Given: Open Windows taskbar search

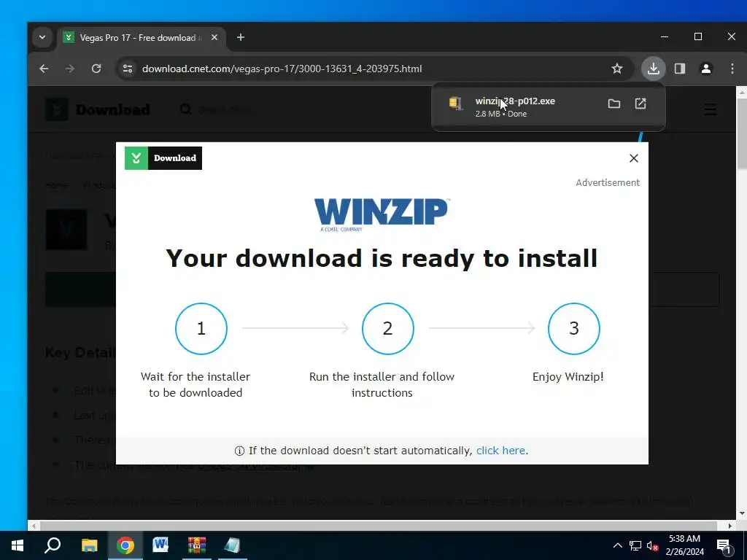Looking at the screenshot, I should point(53,545).
